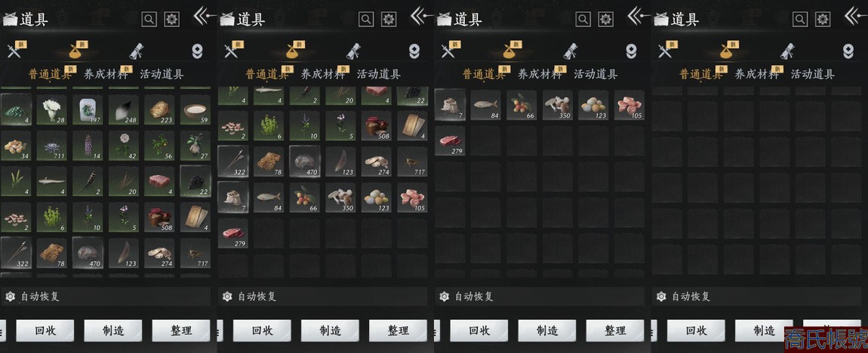This screenshot has height=353, width=868.
Task: Choose the white powder bowl with count 59
Action: (195, 109)
